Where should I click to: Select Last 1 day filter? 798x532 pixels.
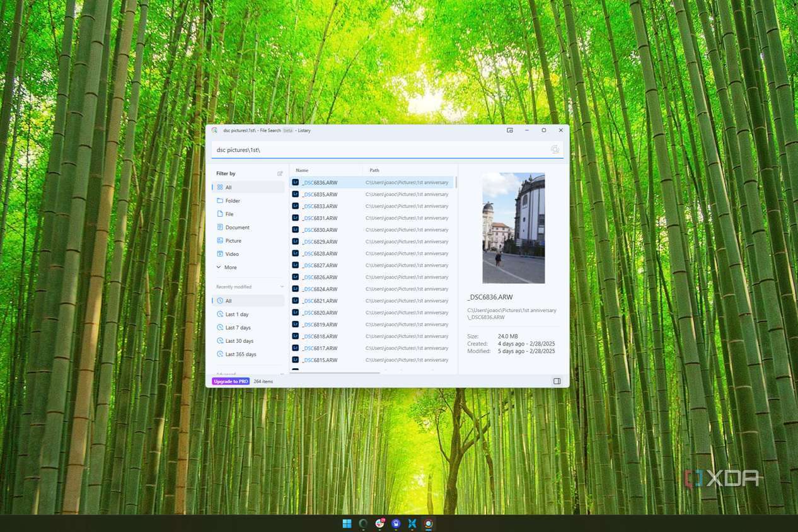[248, 314]
